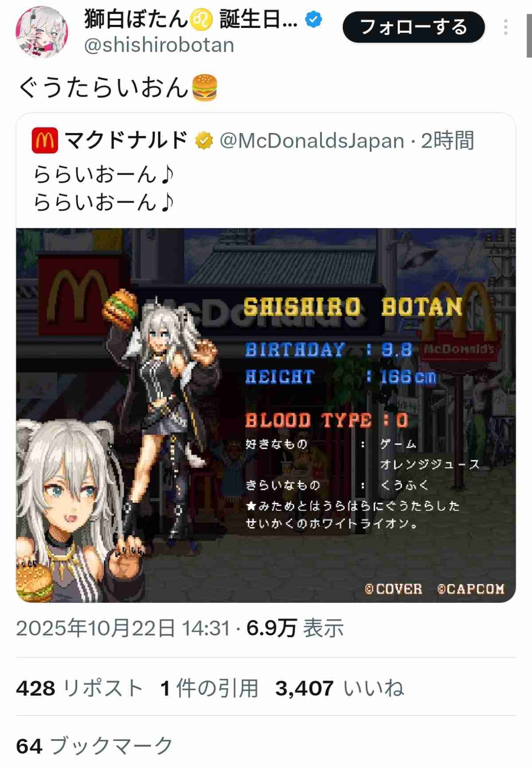532x768 pixels.
Task: Click the @shishirobotan handle
Action: click(159, 45)
